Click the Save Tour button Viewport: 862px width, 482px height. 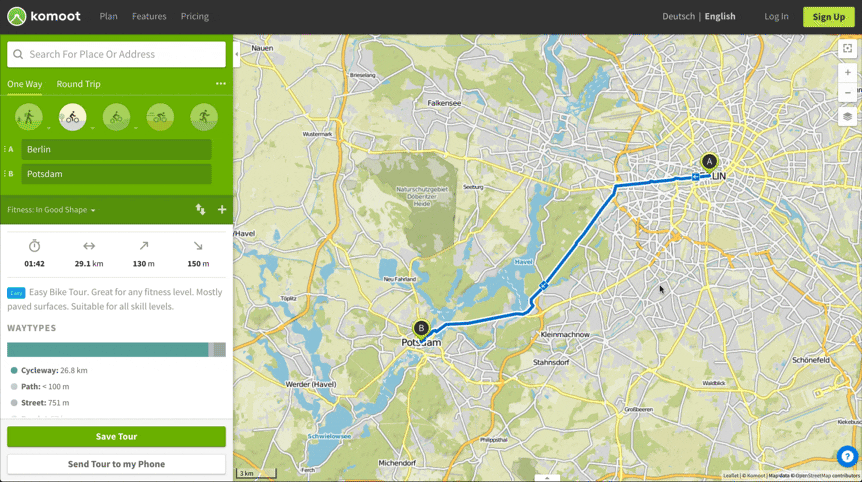click(x=116, y=437)
